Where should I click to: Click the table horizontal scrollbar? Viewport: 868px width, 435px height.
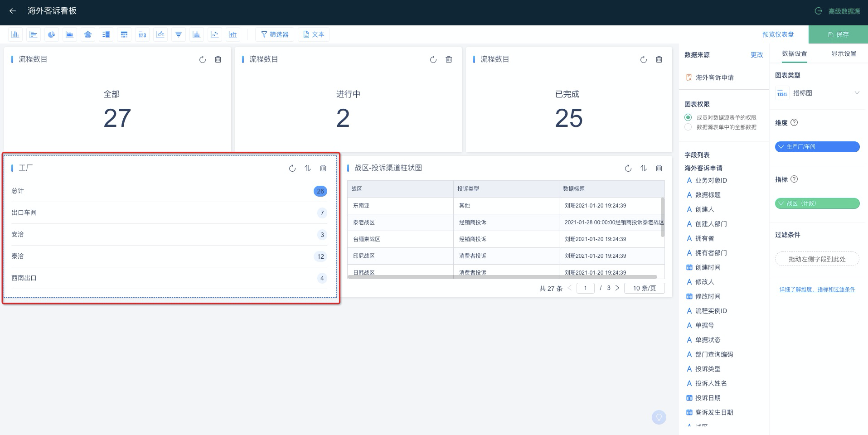pyautogui.click(x=502, y=277)
